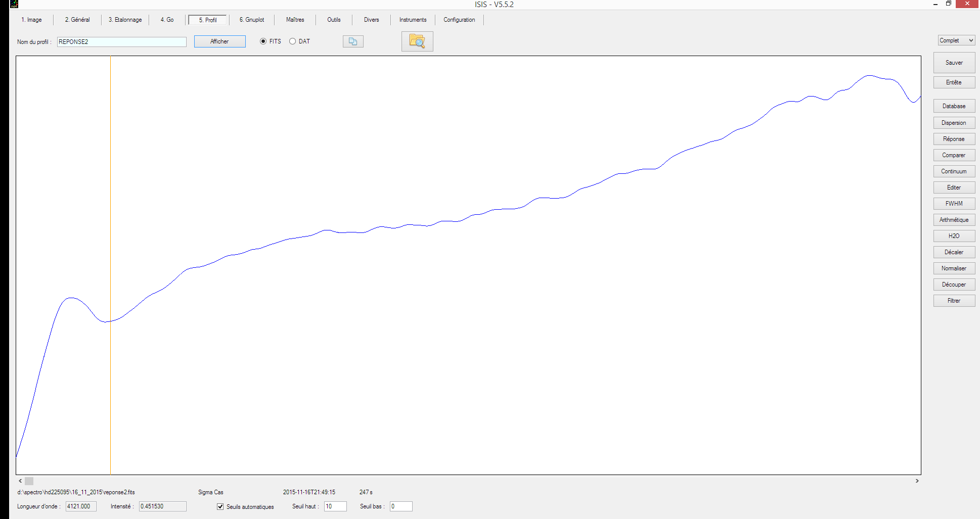Toggle the Seuils automatiques checkbox
The height and width of the screenshot is (519, 980).
click(220, 506)
